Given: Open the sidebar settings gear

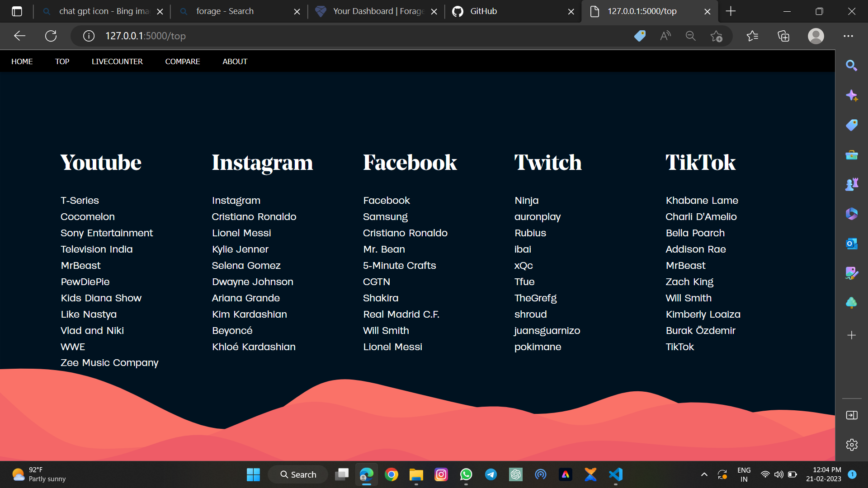Looking at the screenshot, I should coord(852,445).
